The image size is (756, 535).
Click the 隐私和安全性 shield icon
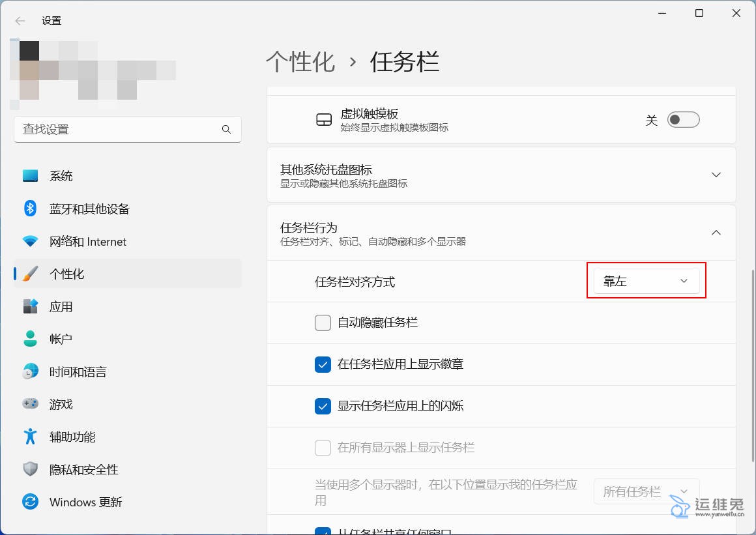[x=30, y=469]
